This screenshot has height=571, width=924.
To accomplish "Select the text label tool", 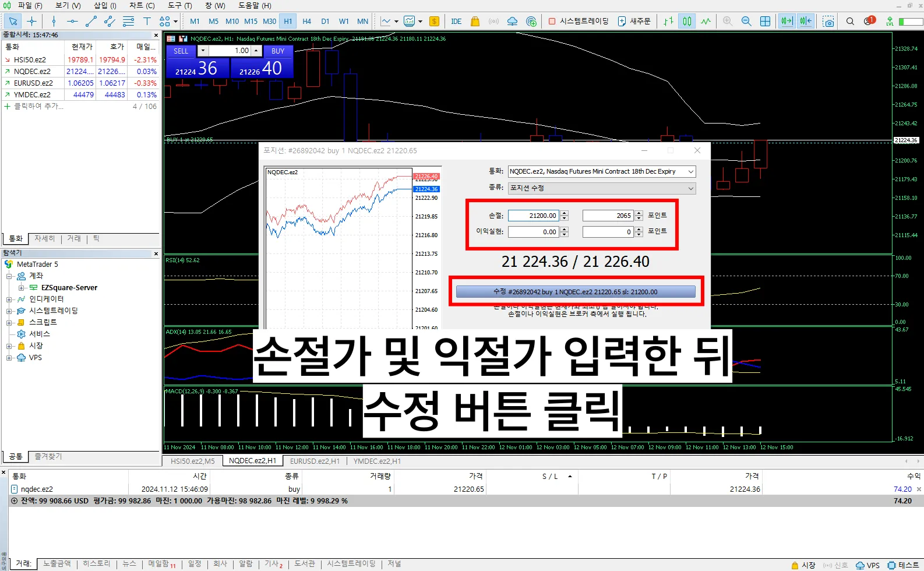I will click(147, 21).
